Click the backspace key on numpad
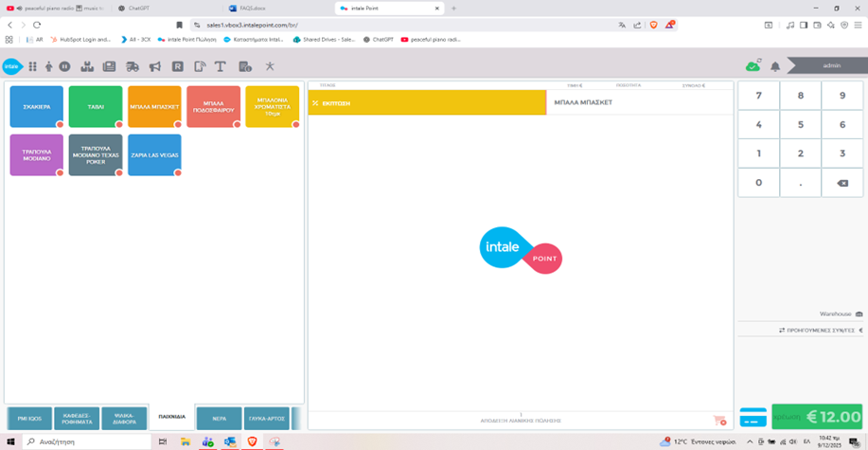 [842, 183]
